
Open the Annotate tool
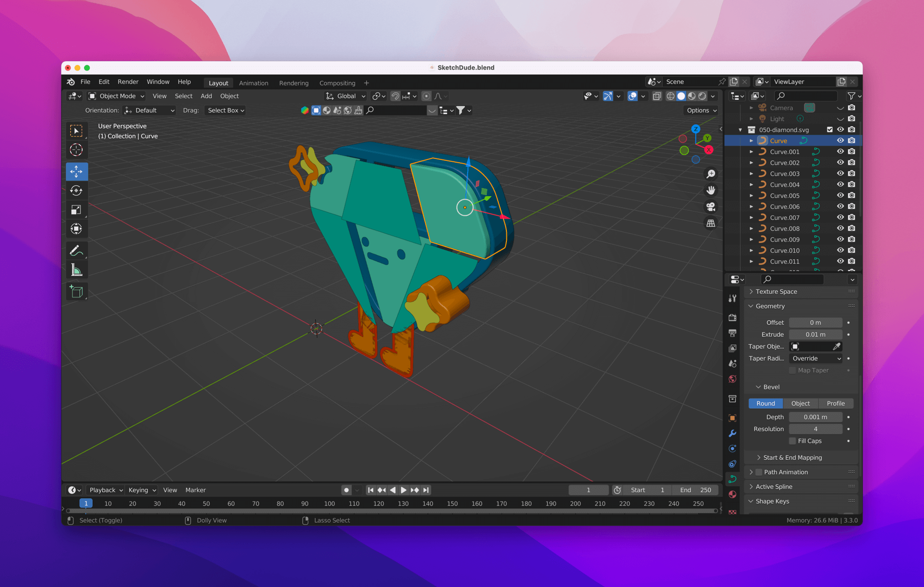[x=77, y=250]
